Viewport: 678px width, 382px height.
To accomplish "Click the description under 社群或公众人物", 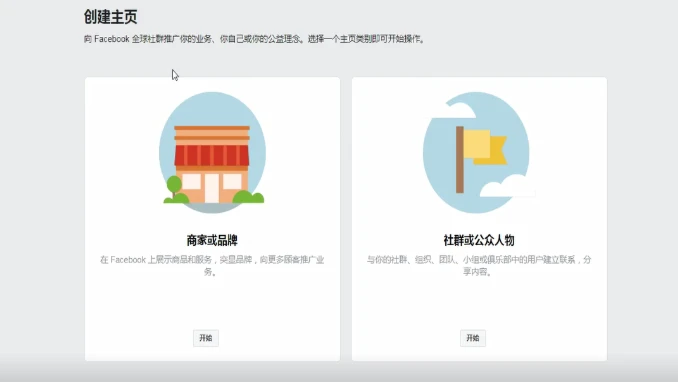I will (x=479, y=266).
